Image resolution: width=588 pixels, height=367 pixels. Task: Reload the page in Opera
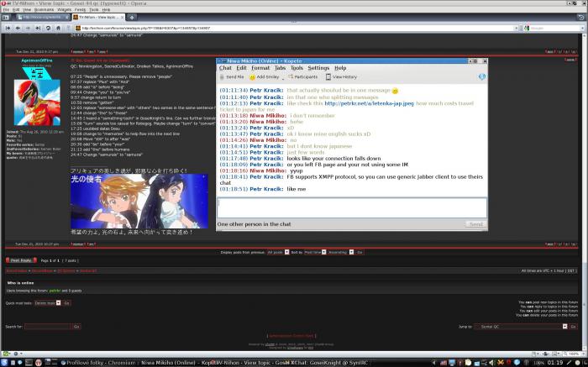tap(48, 28)
